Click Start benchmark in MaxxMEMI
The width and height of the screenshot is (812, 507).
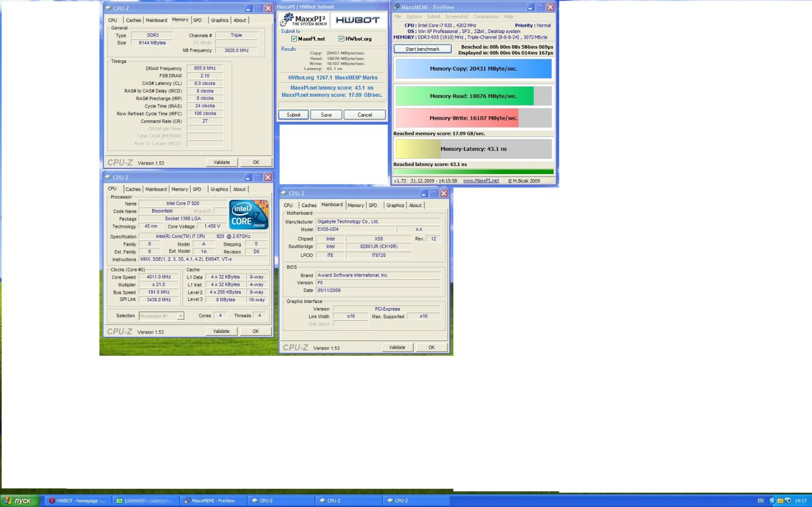click(x=422, y=49)
